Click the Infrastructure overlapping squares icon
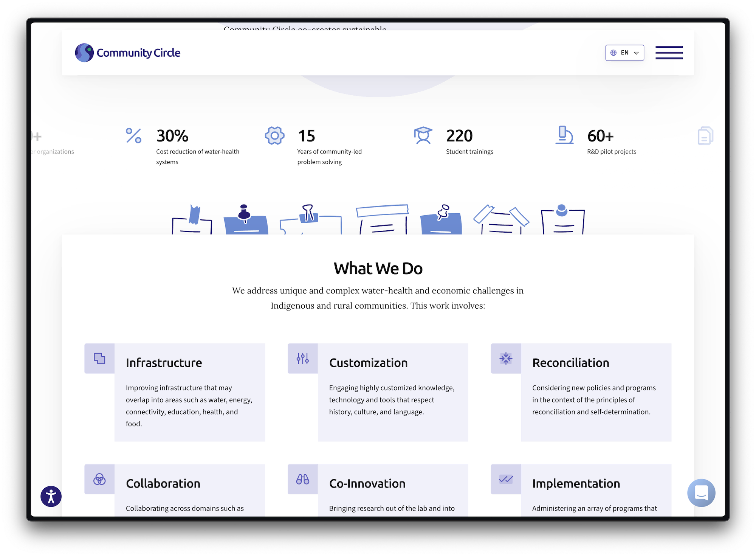Image resolution: width=756 pixels, height=556 pixels. click(x=99, y=358)
